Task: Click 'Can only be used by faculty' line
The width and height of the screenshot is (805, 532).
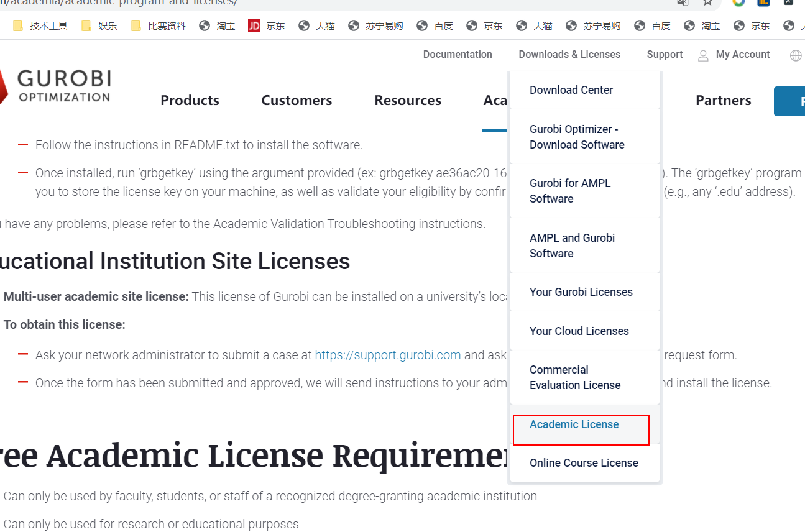Action: pos(270,496)
